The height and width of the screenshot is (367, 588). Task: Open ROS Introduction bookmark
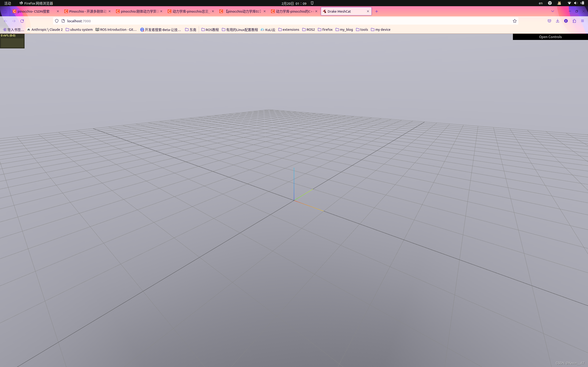point(116,30)
